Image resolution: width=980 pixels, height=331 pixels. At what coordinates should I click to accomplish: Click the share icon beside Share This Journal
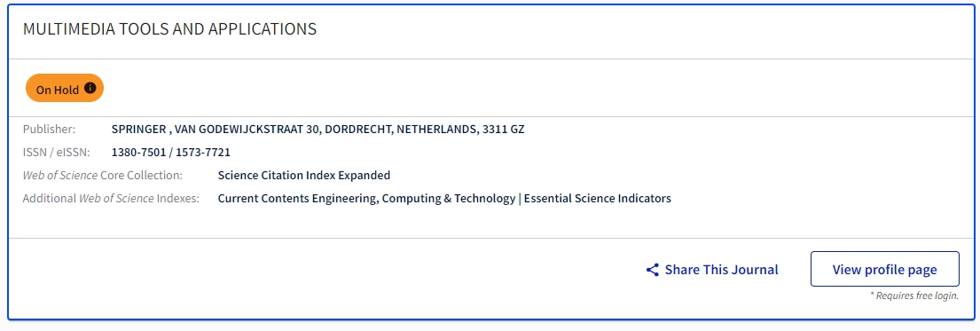click(x=653, y=270)
